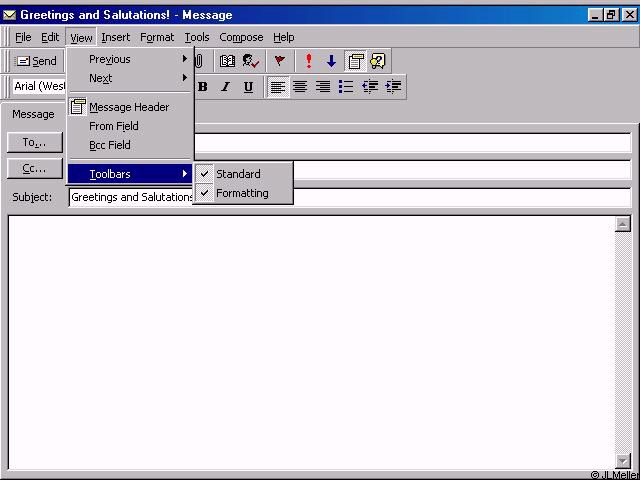This screenshot has height=480, width=640.
Task: Click the envelope icon in title bar
Action: 9,15
